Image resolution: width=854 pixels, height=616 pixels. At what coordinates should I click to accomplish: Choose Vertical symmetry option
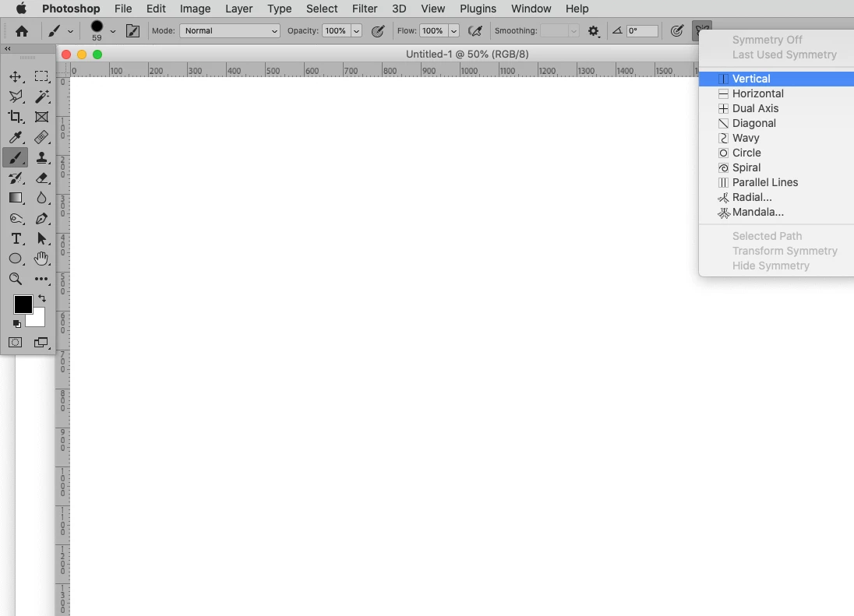click(776, 79)
